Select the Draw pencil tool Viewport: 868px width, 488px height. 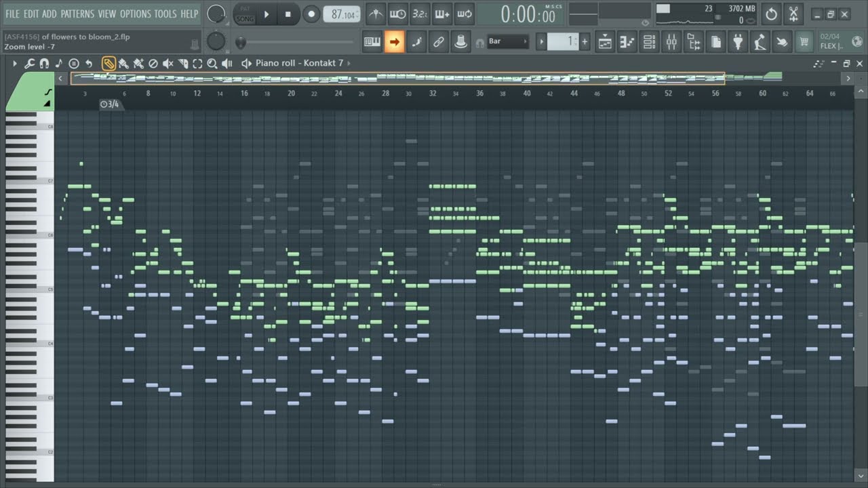(108, 63)
